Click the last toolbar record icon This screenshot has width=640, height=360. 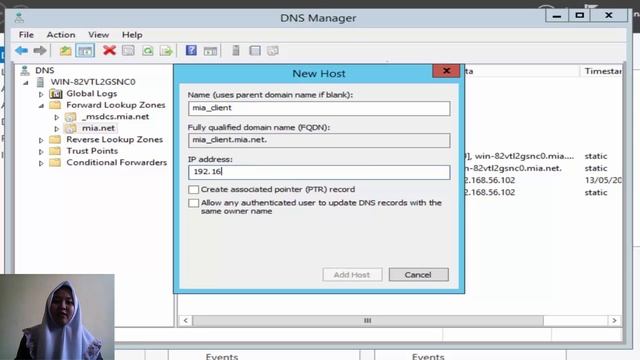[x=273, y=51]
